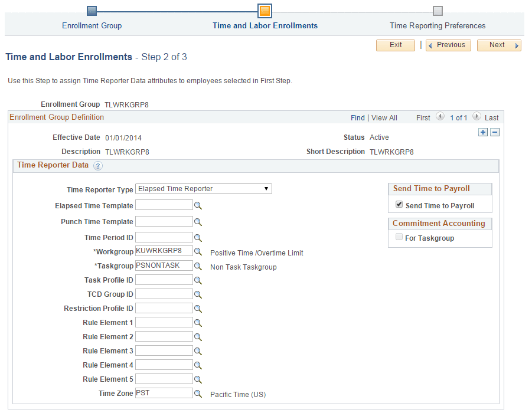The image size is (532, 413).
Task: Open the Workgroup lookup magnifier
Action: [198, 251]
